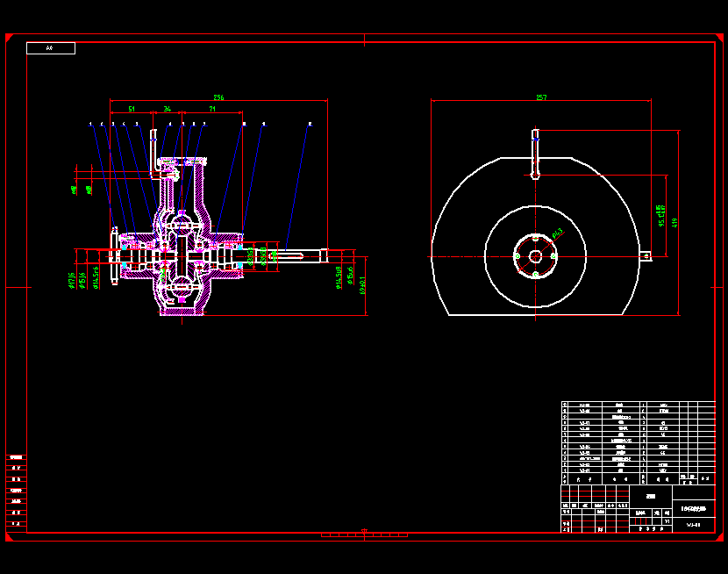
Task: Select the 69±0.1 tolerance dimension
Action: point(362,285)
